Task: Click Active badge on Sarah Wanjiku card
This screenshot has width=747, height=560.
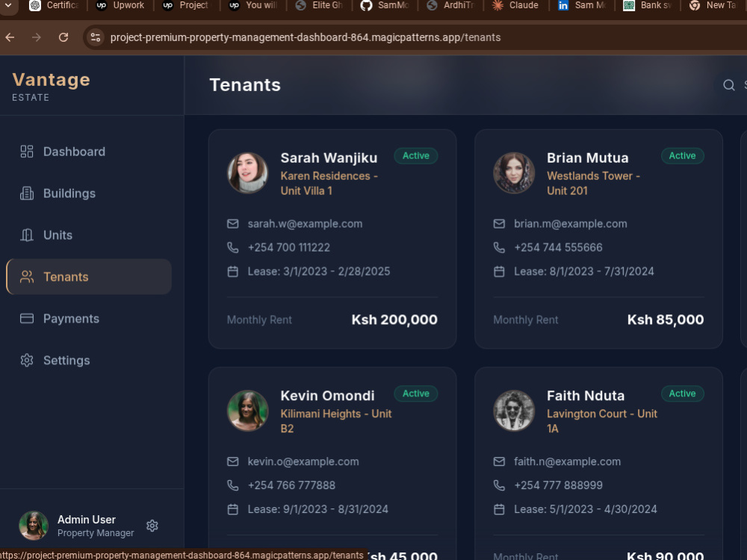Action: coord(416,156)
